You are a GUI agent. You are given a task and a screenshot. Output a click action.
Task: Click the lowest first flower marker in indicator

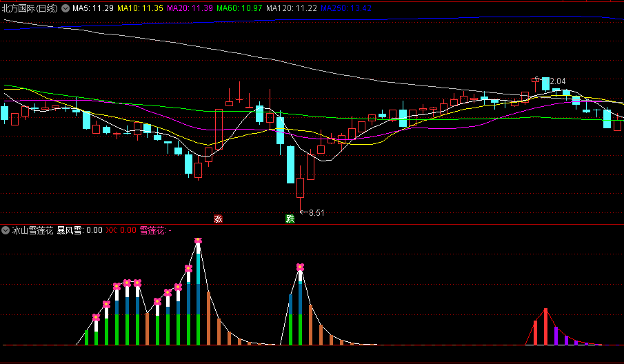coord(97,317)
